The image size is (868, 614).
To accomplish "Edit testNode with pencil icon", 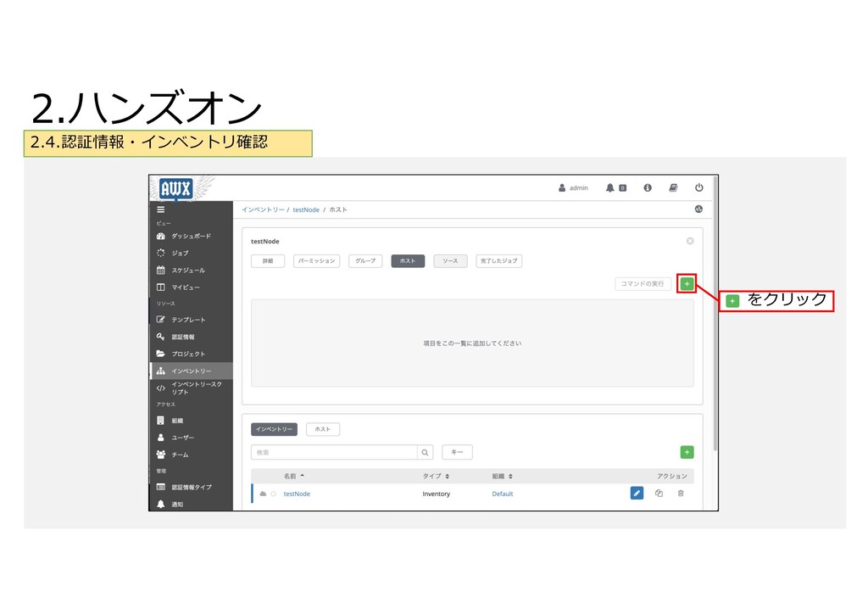I will [637, 493].
